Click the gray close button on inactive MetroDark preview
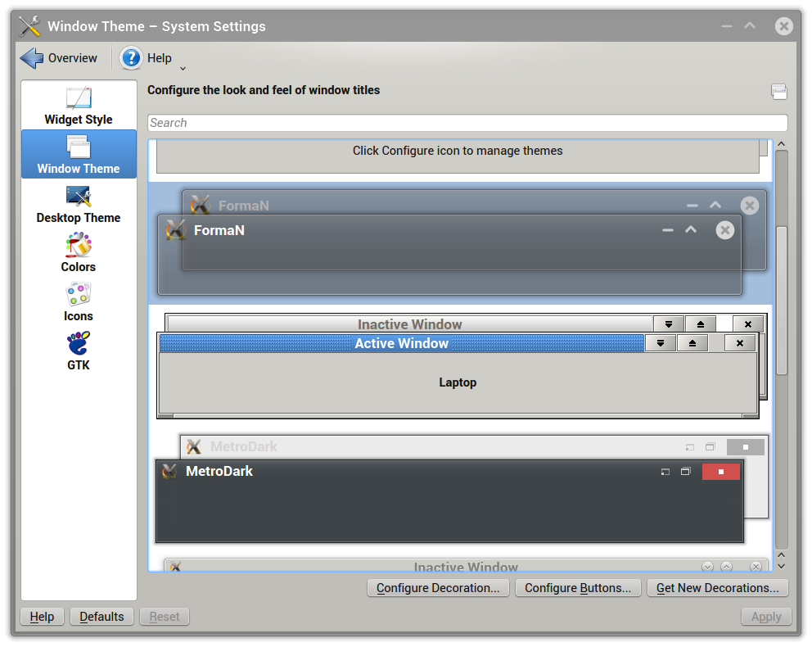The height and width of the screenshot is (647, 812). [746, 447]
